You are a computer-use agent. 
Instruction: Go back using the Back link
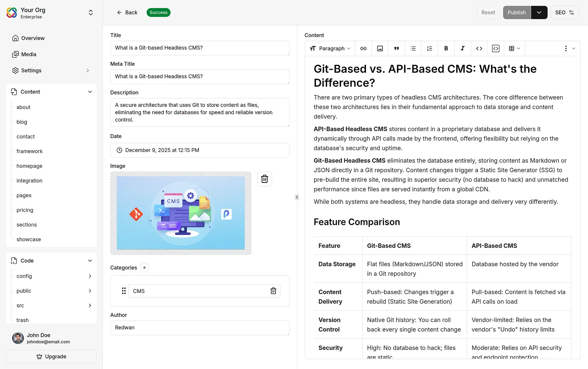127,12
